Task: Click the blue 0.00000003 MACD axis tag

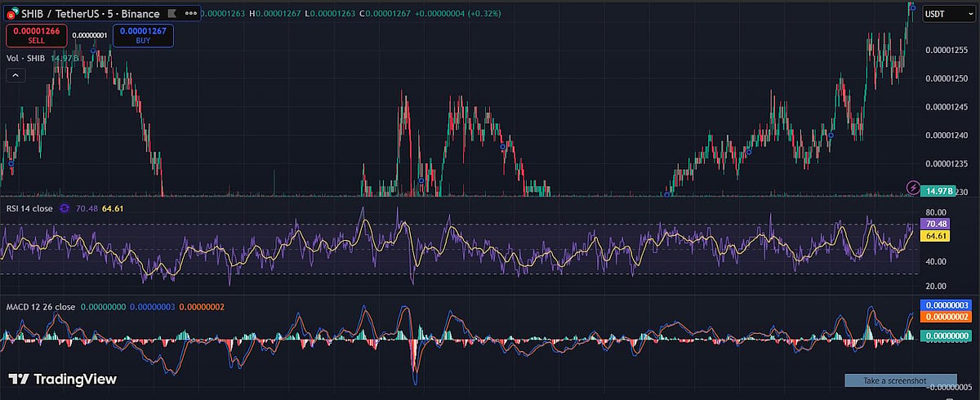Action: coord(944,304)
